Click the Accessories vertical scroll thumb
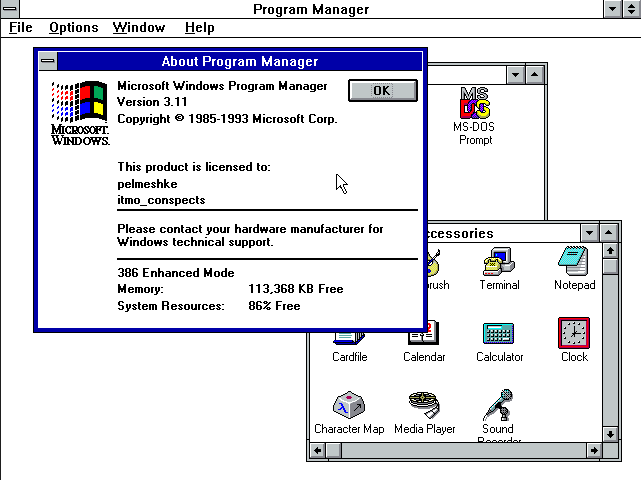The height and width of the screenshot is (480, 641). click(610, 267)
